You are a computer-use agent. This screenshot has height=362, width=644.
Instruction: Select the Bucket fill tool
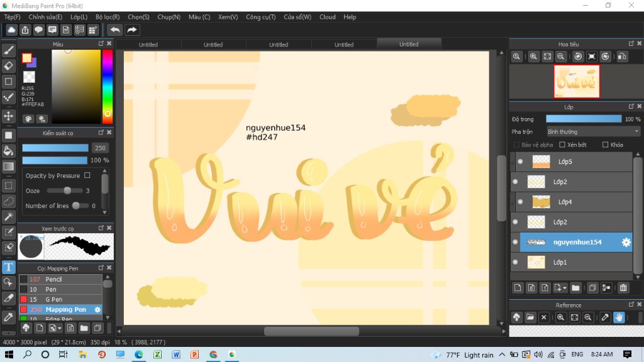[9, 151]
